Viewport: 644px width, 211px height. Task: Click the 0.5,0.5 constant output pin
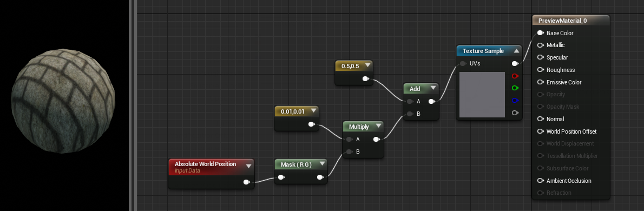(365, 79)
